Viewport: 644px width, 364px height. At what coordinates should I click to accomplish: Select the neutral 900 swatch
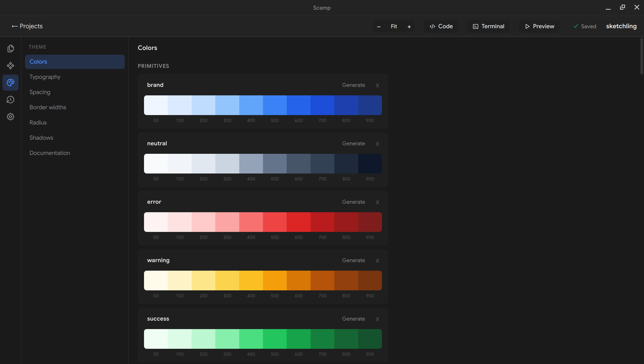pyautogui.click(x=370, y=163)
